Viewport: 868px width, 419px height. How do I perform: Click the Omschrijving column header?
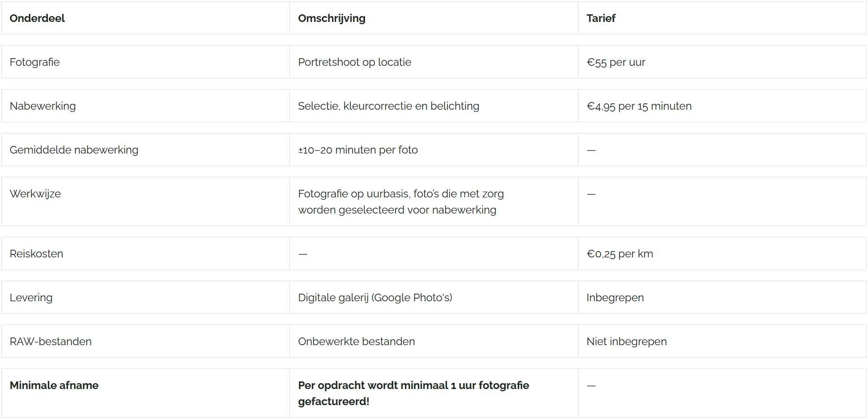332,18
